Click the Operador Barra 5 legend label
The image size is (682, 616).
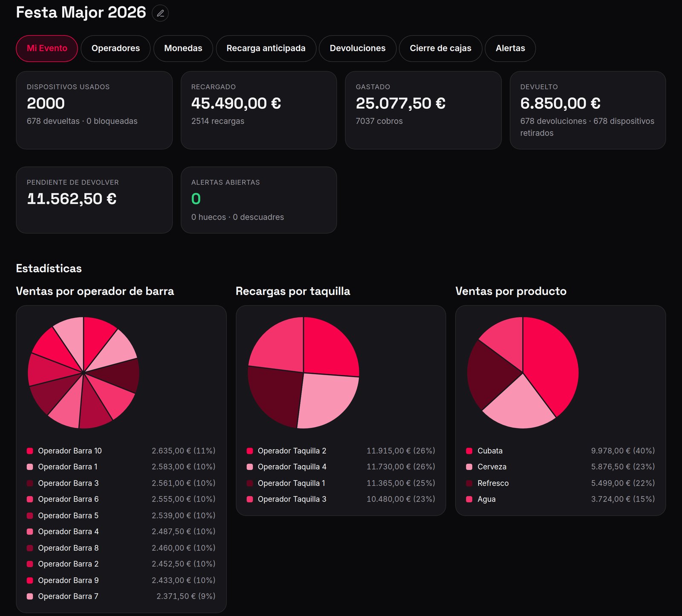click(68, 515)
